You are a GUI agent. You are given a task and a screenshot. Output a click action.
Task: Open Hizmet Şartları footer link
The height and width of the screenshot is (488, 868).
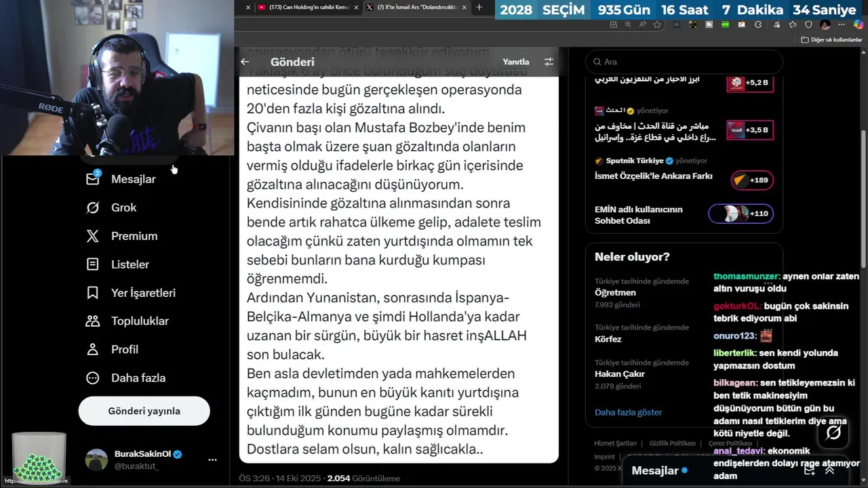[x=615, y=443]
